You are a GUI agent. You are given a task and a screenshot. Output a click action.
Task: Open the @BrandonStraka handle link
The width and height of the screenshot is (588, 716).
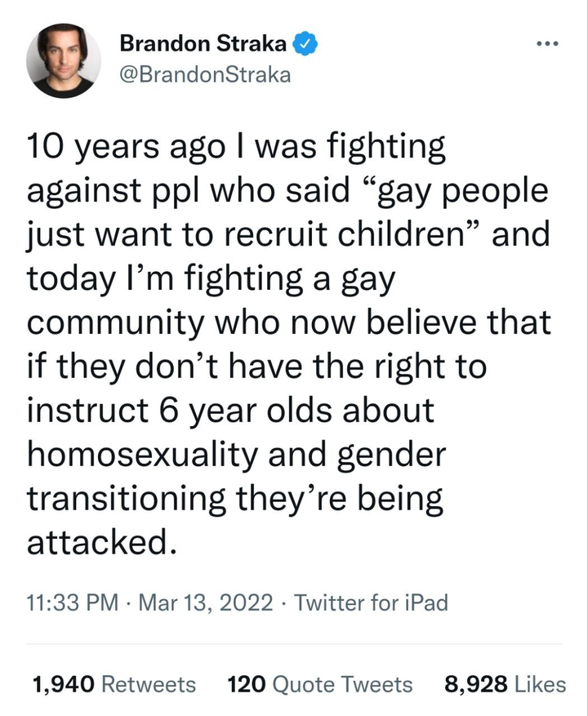[205, 75]
